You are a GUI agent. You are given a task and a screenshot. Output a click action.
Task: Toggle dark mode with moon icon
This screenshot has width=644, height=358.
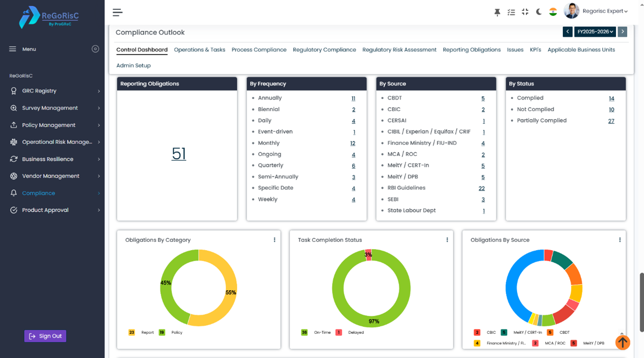coord(539,12)
